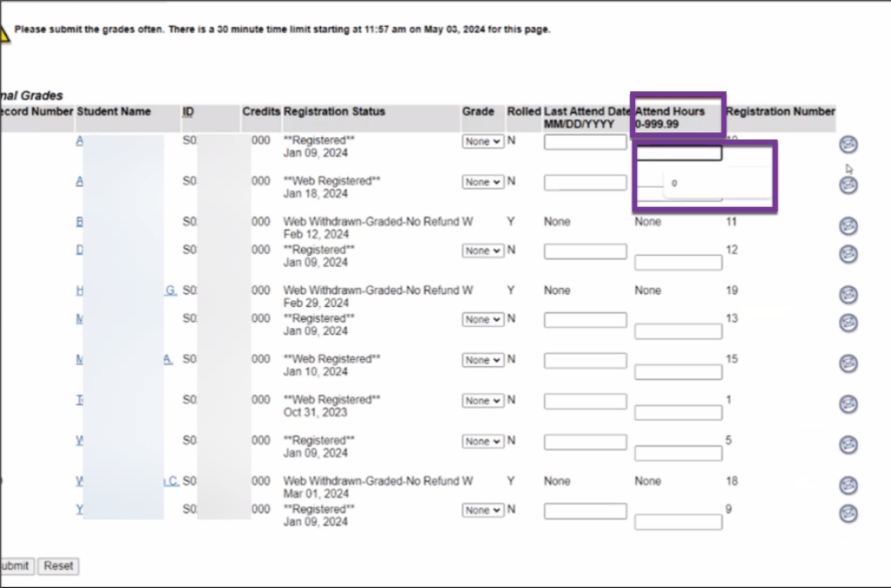Image resolution: width=891 pixels, height=588 pixels.
Task: Open the Grade dropdown for student T's row
Action: point(482,400)
